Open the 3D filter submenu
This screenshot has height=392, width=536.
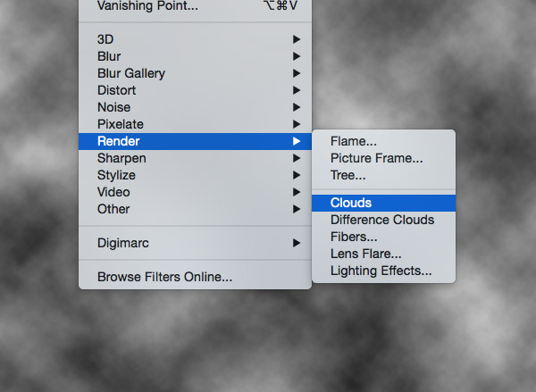[105, 39]
